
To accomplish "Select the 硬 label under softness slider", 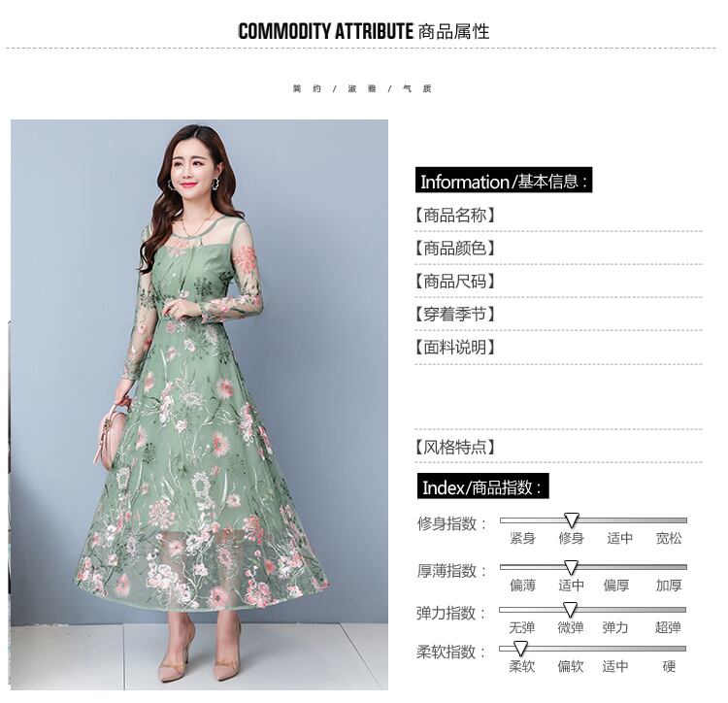I will click(669, 667).
